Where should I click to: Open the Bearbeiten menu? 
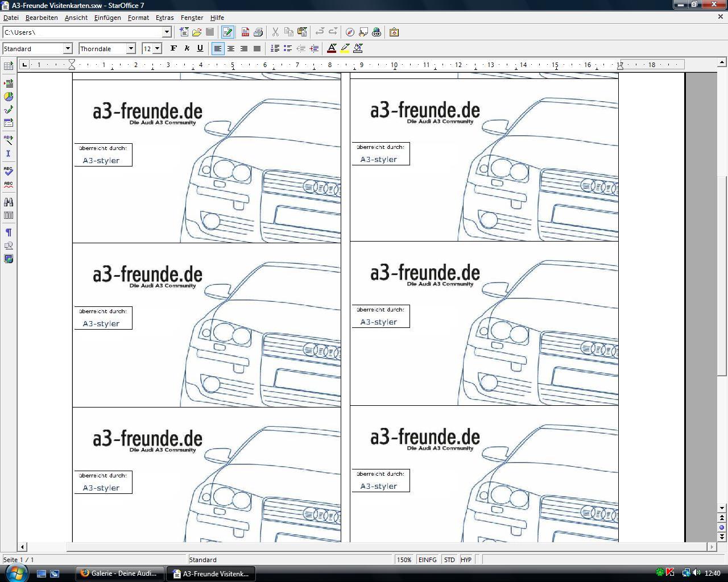click(x=42, y=18)
